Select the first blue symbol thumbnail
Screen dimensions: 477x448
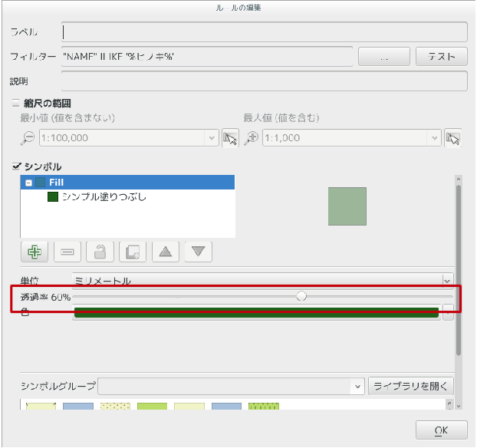coord(78,406)
